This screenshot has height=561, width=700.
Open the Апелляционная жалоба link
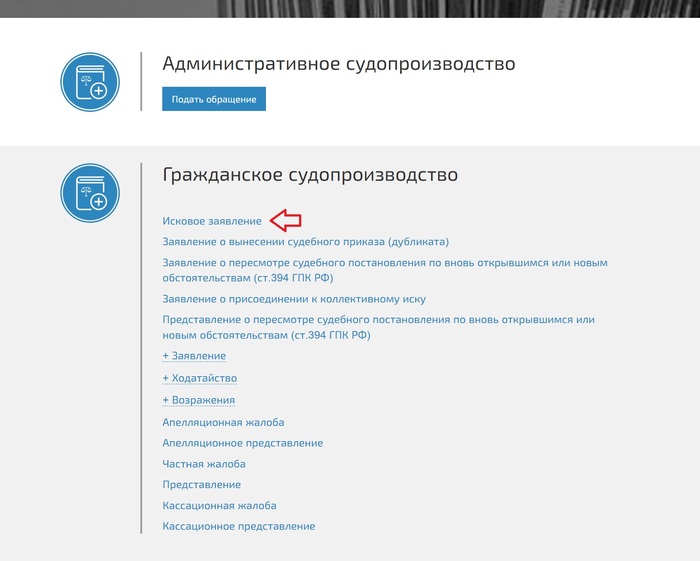point(223,422)
